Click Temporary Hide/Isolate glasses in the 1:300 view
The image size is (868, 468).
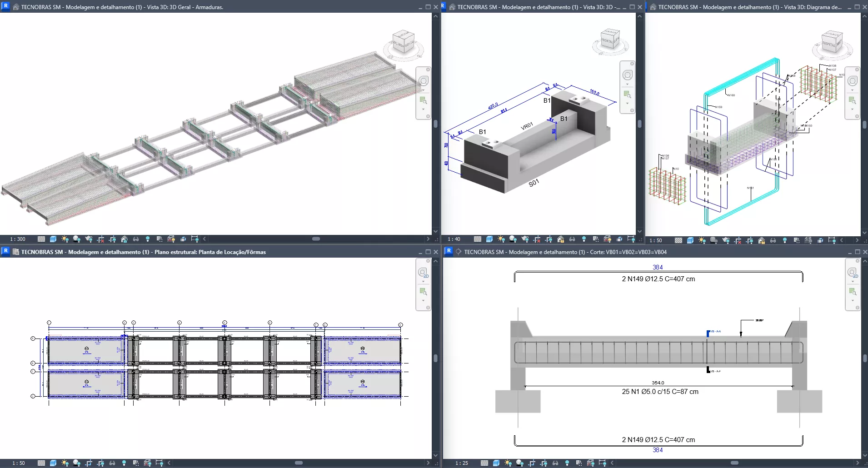pos(136,239)
